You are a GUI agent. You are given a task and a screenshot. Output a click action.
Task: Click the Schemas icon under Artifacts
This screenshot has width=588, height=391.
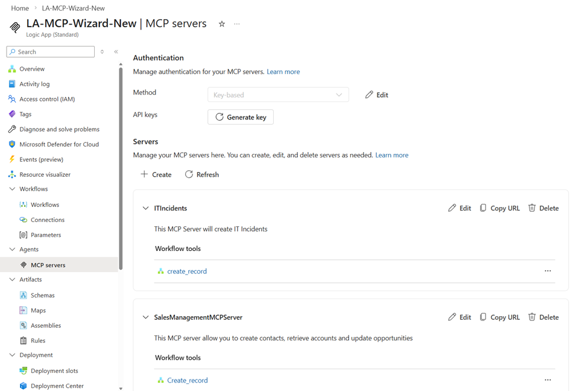[x=24, y=295]
